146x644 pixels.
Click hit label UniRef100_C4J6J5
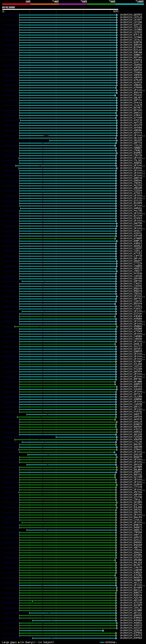(x=131, y=105)
